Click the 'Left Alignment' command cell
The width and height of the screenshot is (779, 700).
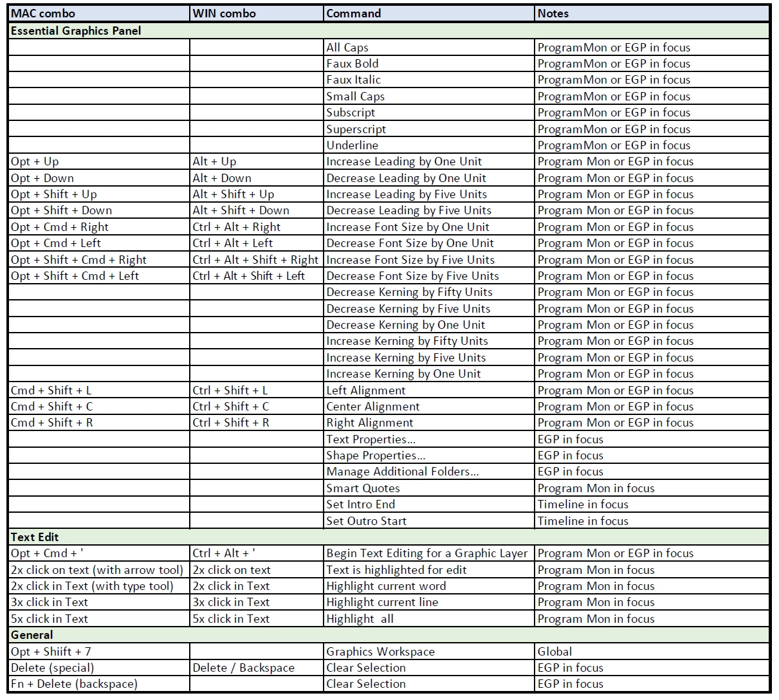pyautogui.click(x=429, y=391)
